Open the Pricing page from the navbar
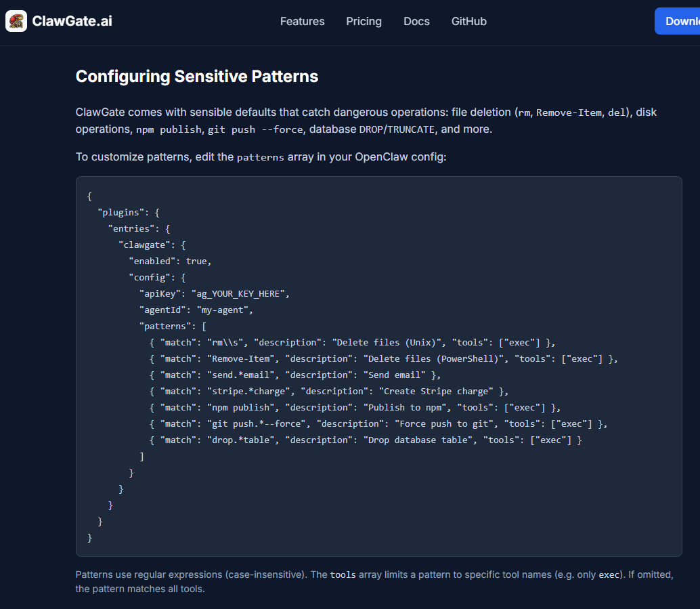Viewport: 700px width, 609px height. pos(364,21)
